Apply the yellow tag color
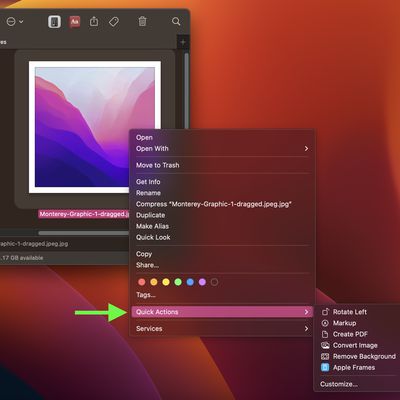 click(166, 282)
